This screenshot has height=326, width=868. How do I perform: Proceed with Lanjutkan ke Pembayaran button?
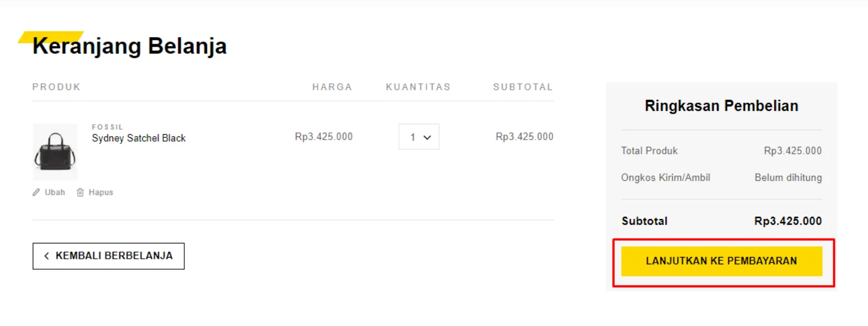721,261
